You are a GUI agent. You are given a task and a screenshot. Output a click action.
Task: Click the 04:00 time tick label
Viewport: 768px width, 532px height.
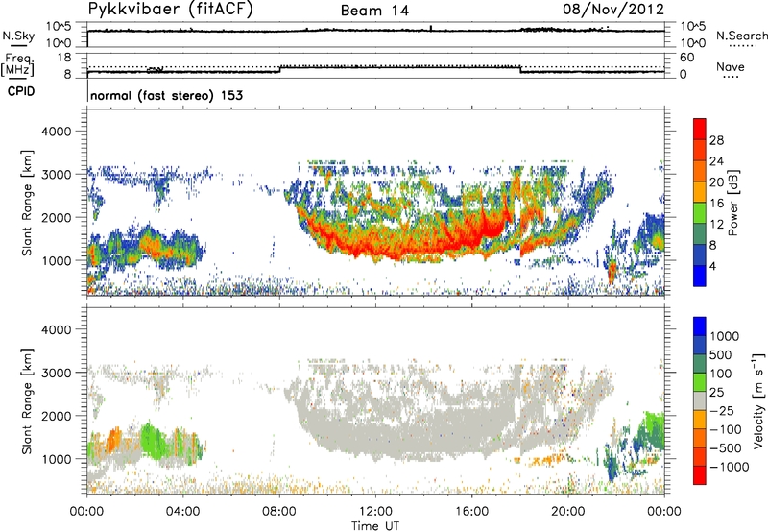(183, 512)
